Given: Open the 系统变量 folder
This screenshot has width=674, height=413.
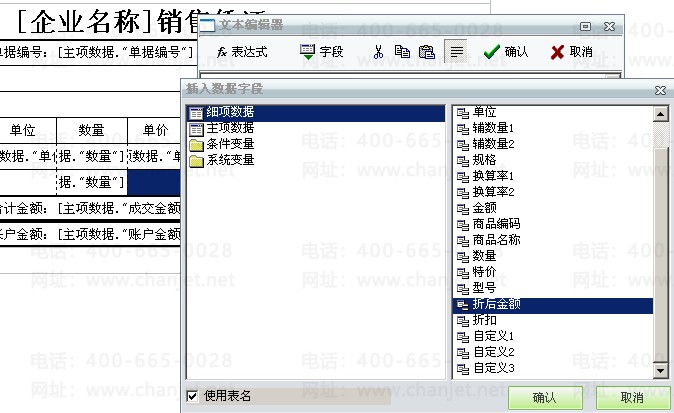Looking at the screenshot, I should tap(229, 159).
